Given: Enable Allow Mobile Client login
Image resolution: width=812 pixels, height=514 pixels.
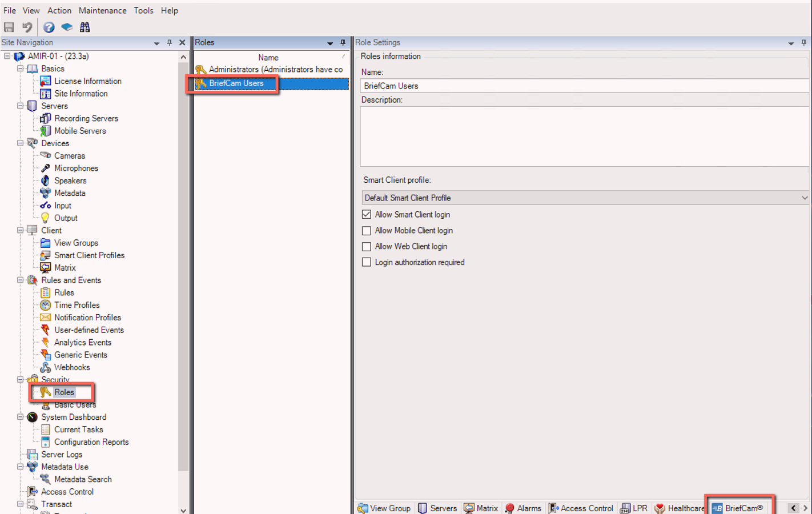Looking at the screenshot, I should tap(367, 231).
